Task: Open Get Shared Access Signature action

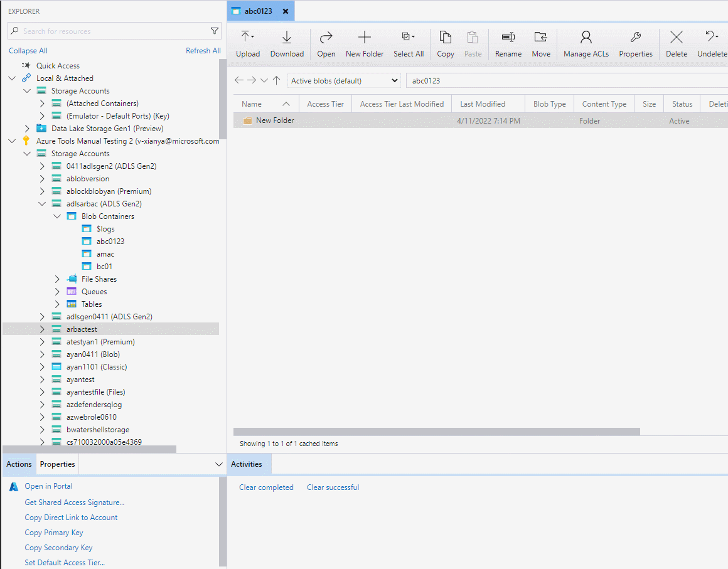Action: [x=74, y=502]
